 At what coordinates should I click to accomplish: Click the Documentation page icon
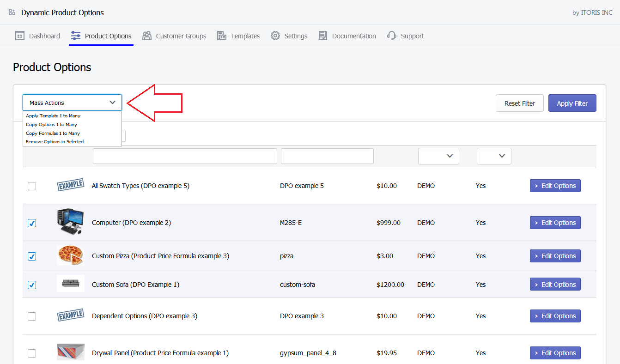pos(323,36)
